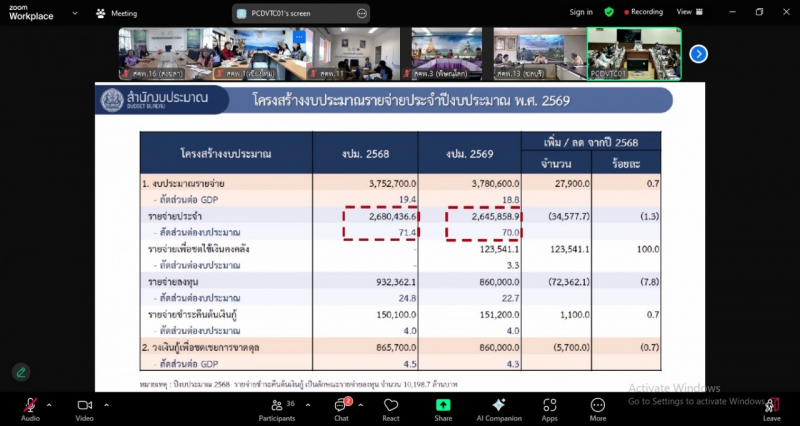Image resolution: width=800 pixels, height=426 pixels.
Task: Expand audio options caret next to Audio
Action: (49, 405)
